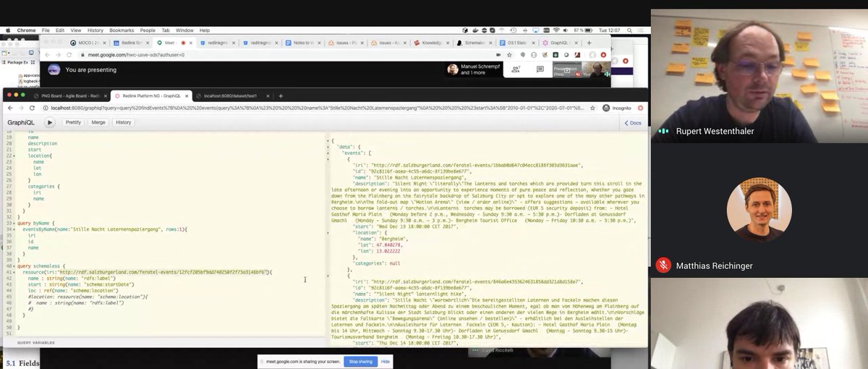This screenshot has height=369, width=868.
Task: Open the Edit menu
Action: coord(59,30)
